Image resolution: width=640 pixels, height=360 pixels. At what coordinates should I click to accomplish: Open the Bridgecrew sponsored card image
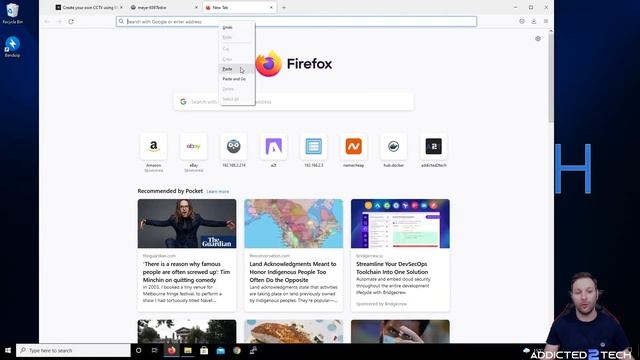[x=400, y=224]
